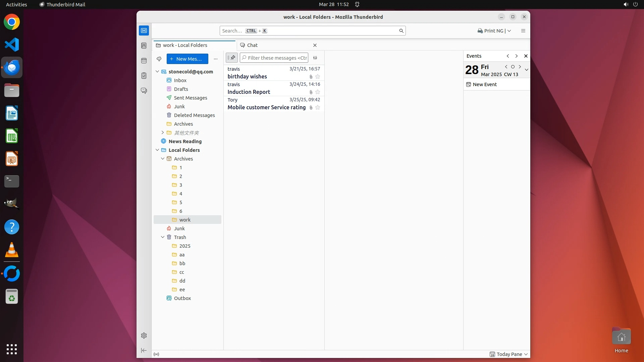Open the Thunderbird app menu hamburger icon
This screenshot has width=644, height=362.
pyautogui.click(x=523, y=31)
